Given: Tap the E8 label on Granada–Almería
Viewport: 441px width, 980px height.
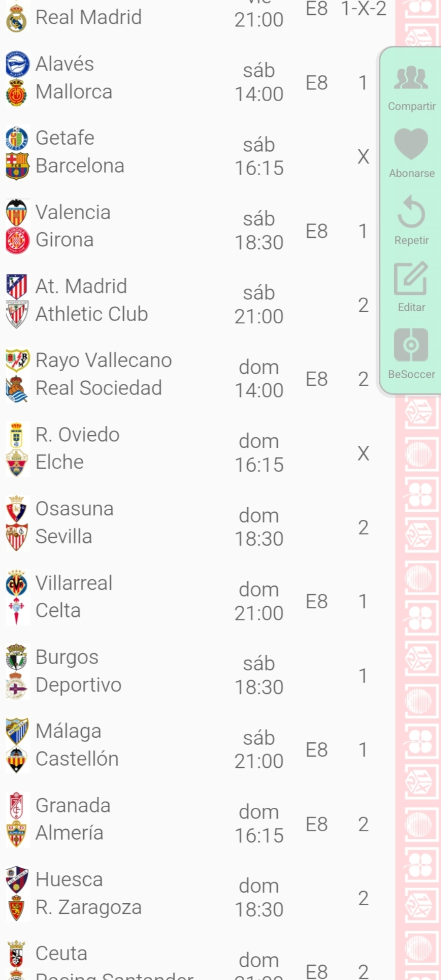Looking at the screenshot, I should tap(317, 824).
